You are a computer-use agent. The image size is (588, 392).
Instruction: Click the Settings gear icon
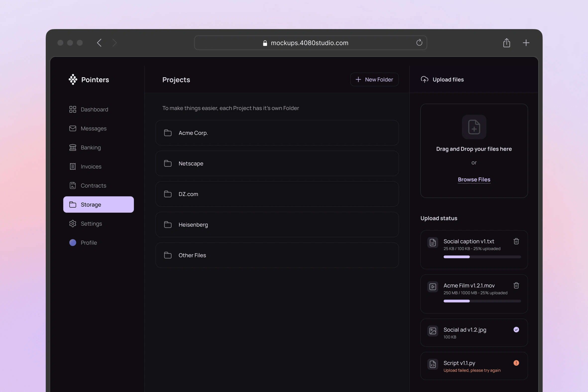click(73, 223)
